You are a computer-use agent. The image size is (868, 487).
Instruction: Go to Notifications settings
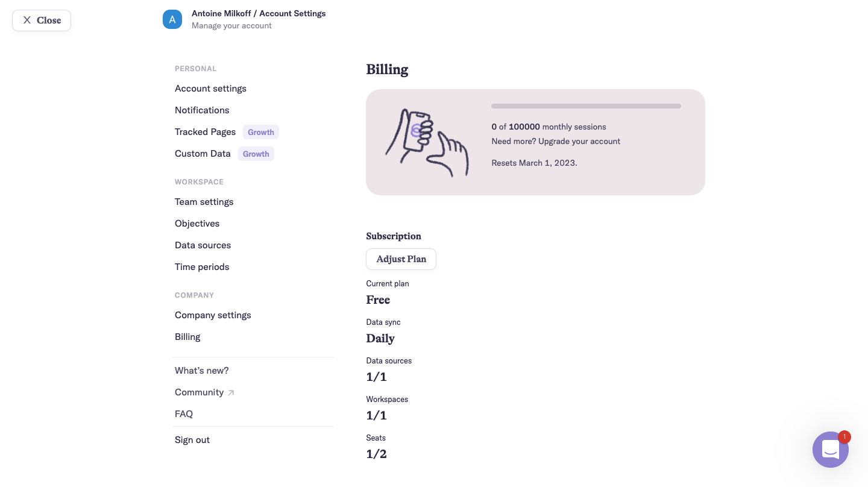click(202, 110)
